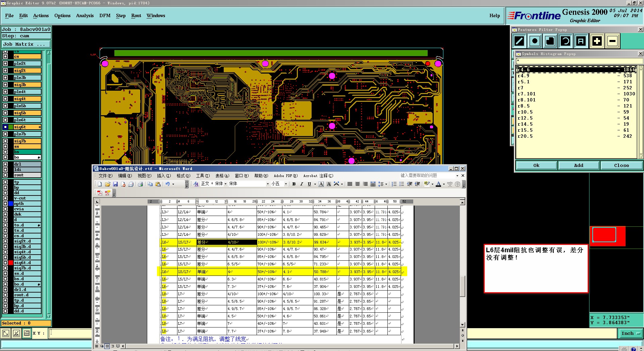Click the Job Matrix button
This screenshot has height=351, width=644.
[26, 44]
